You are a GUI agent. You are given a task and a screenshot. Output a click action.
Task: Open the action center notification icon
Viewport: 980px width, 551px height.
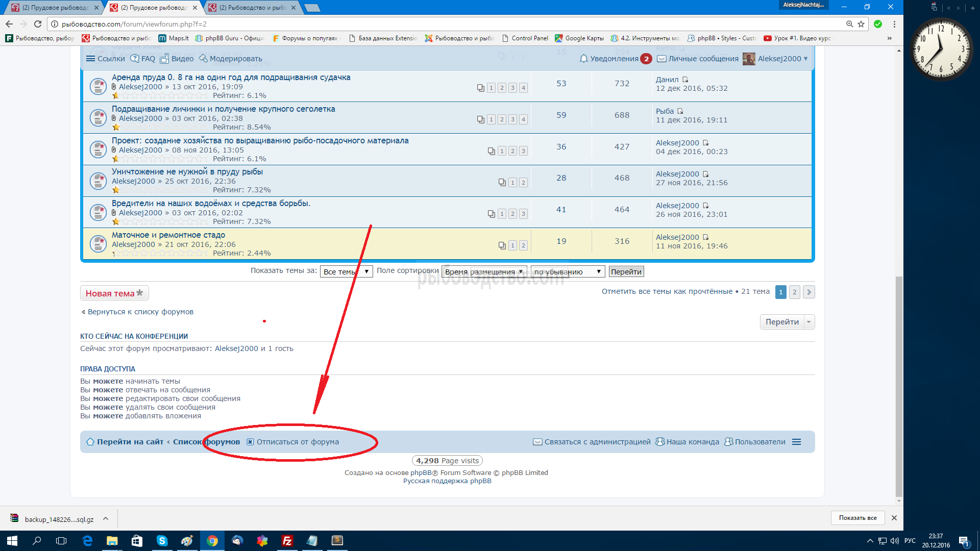tap(964, 541)
